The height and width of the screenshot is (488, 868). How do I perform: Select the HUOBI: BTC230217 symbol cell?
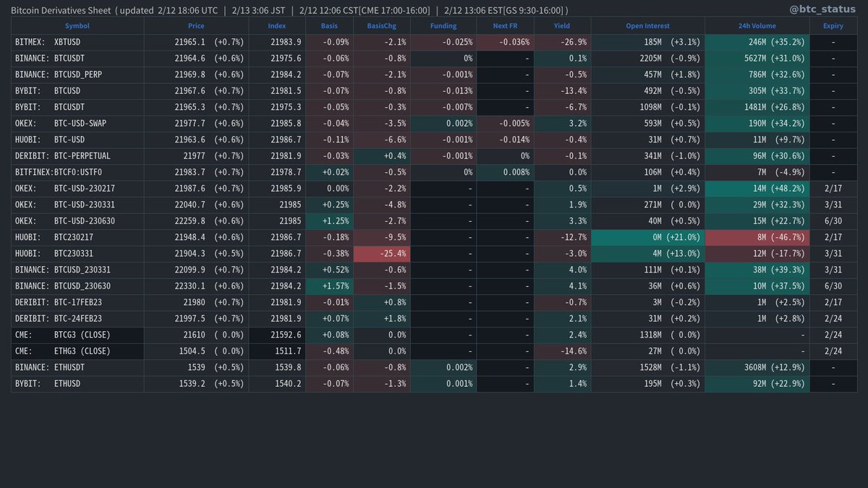coord(77,237)
